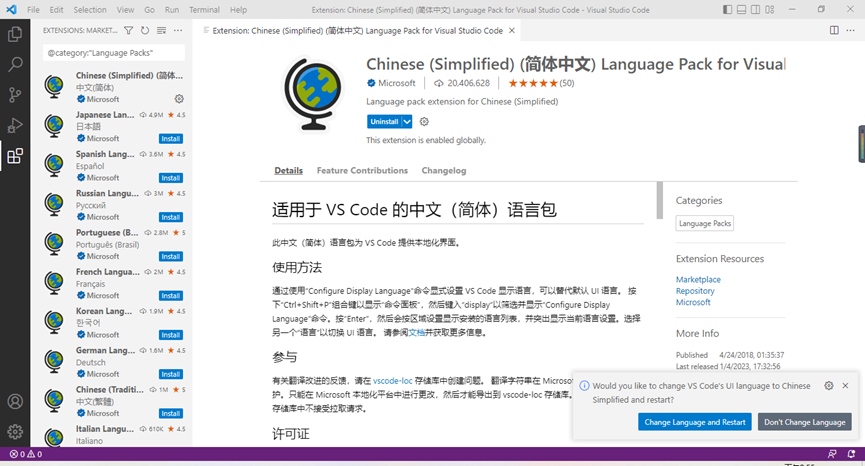
Task: Refresh the extensions list
Action: 145,30
